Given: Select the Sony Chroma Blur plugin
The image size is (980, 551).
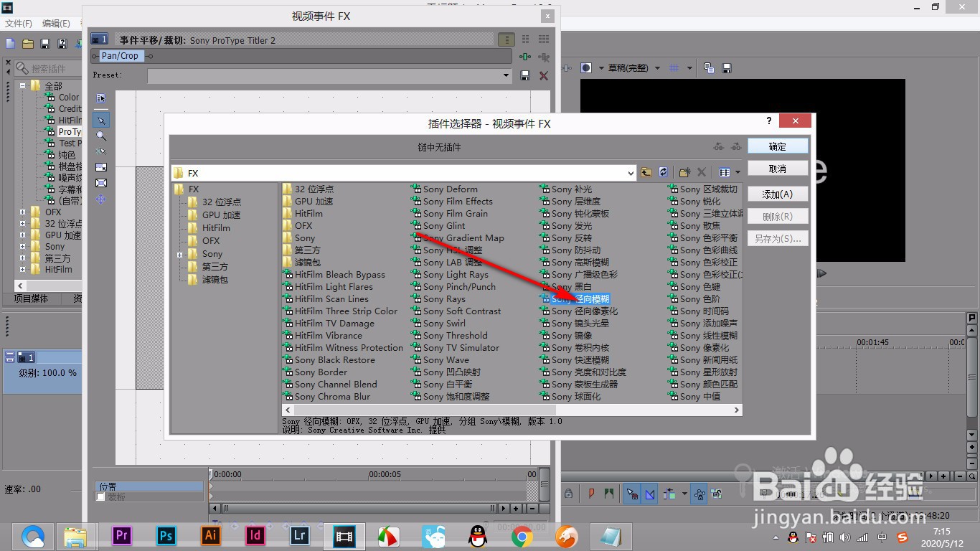Looking at the screenshot, I should coord(326,397).
